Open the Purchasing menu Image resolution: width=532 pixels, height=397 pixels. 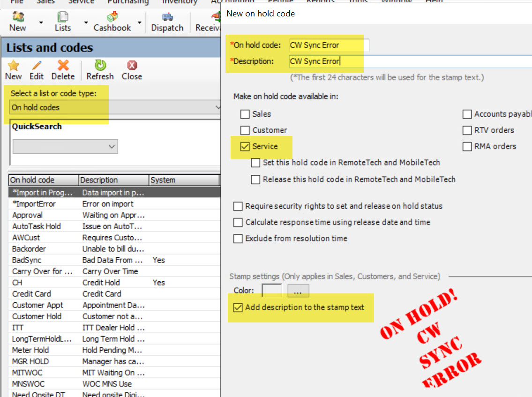128,2
